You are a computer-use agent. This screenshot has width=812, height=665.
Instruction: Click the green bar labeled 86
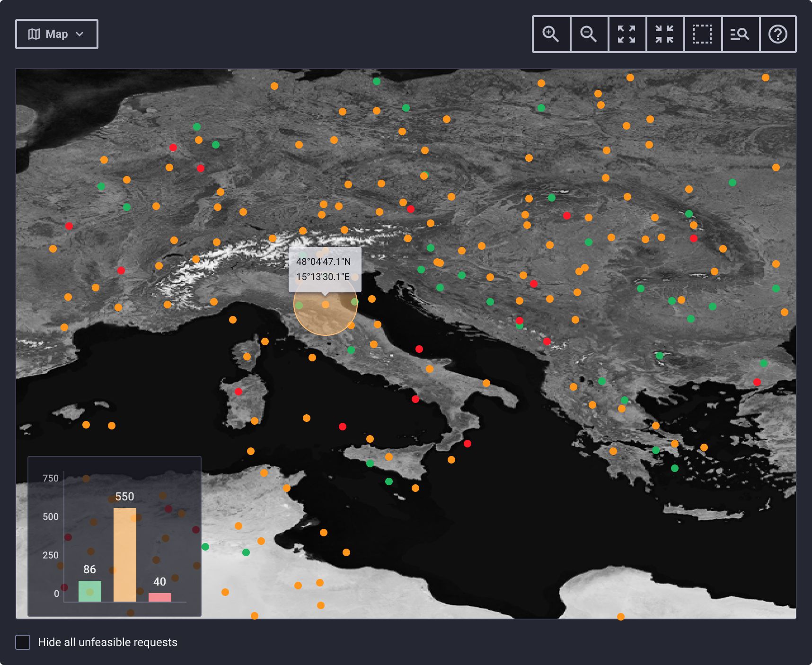point(90,591)
